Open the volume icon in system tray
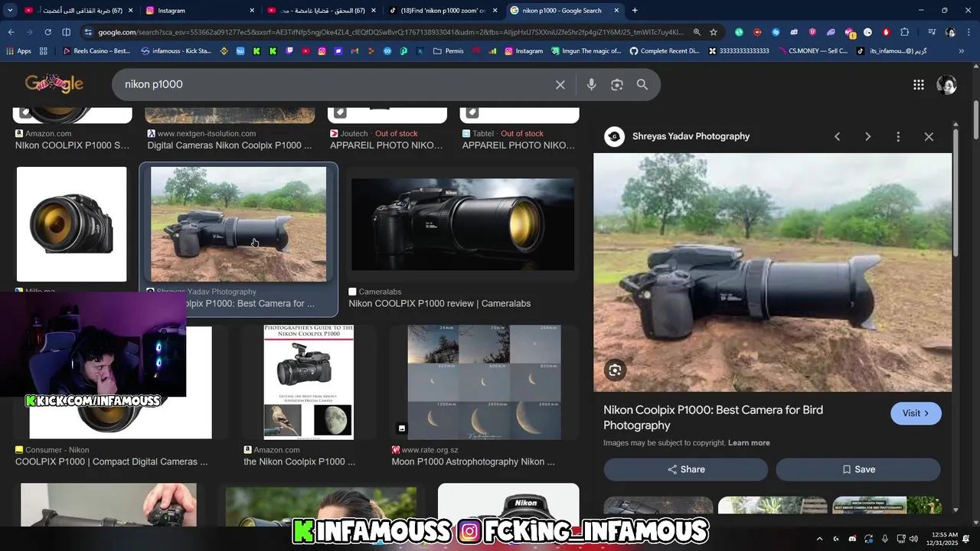 [x=913, y=539]
